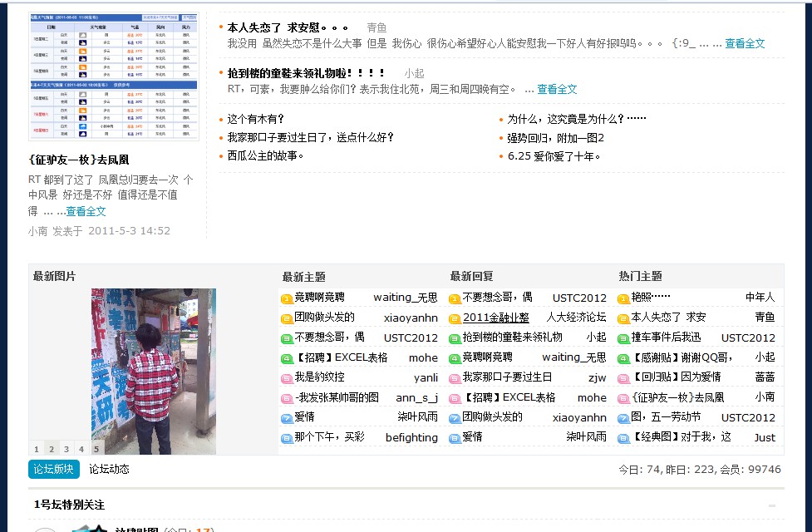This screenshot has width=812, height=532.
Task: Click rank 2 icon beside 团购做头发的 in 最新主题
Action: point(287,318)
